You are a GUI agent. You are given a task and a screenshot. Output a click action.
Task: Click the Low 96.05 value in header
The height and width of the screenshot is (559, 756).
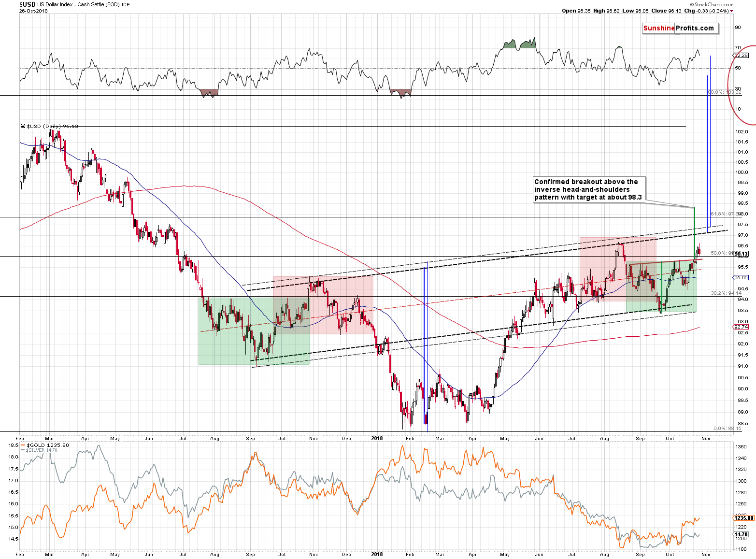[634, 11]
